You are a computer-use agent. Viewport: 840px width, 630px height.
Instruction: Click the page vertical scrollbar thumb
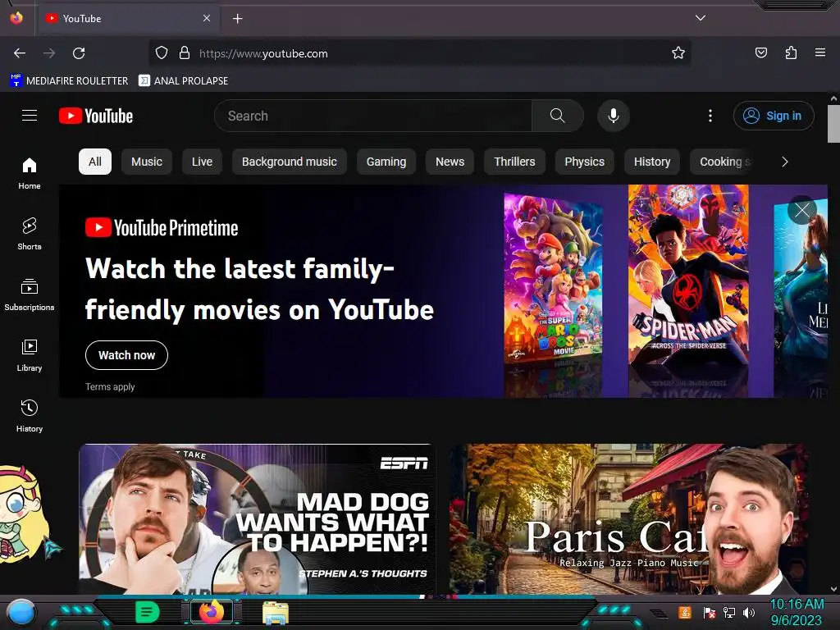point(833,124)
